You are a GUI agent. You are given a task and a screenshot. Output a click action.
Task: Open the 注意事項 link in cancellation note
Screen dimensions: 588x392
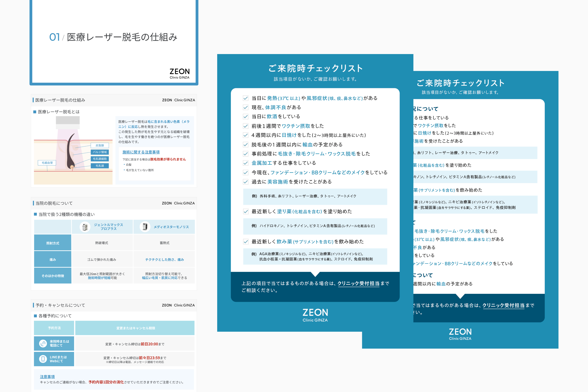[x=47, y=377]
